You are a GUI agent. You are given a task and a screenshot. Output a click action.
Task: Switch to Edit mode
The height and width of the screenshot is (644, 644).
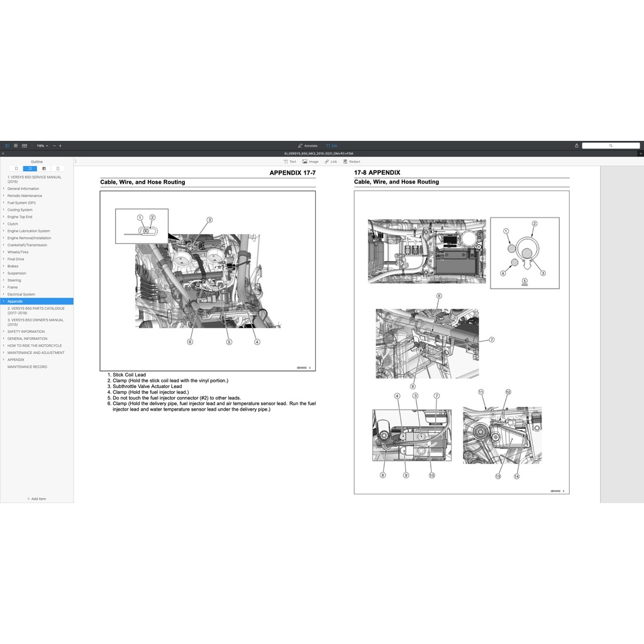tap(331, 145)
